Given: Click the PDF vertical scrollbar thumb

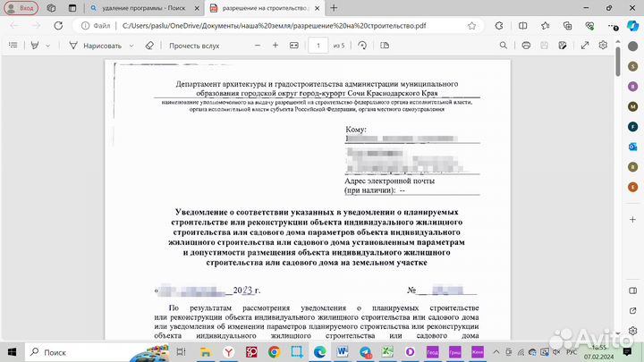Looking at the screenshot, I should tap(618, 62).
